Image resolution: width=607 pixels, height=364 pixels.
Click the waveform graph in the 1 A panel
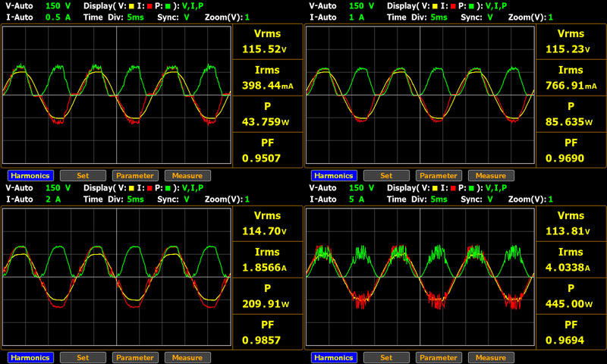(420, 95)
